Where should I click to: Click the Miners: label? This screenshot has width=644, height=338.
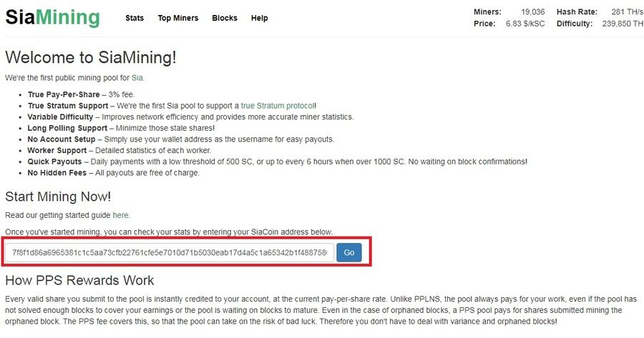(x=487, y=12)
